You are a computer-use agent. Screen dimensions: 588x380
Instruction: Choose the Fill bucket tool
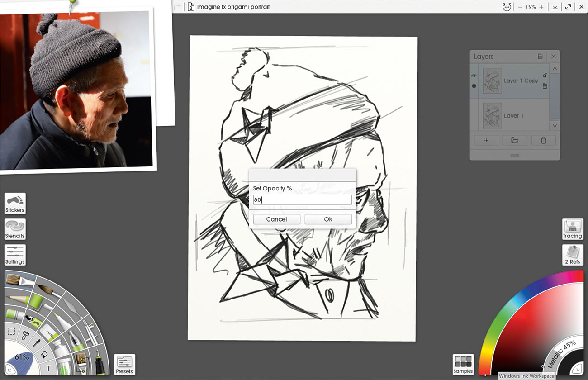[44, 354]
